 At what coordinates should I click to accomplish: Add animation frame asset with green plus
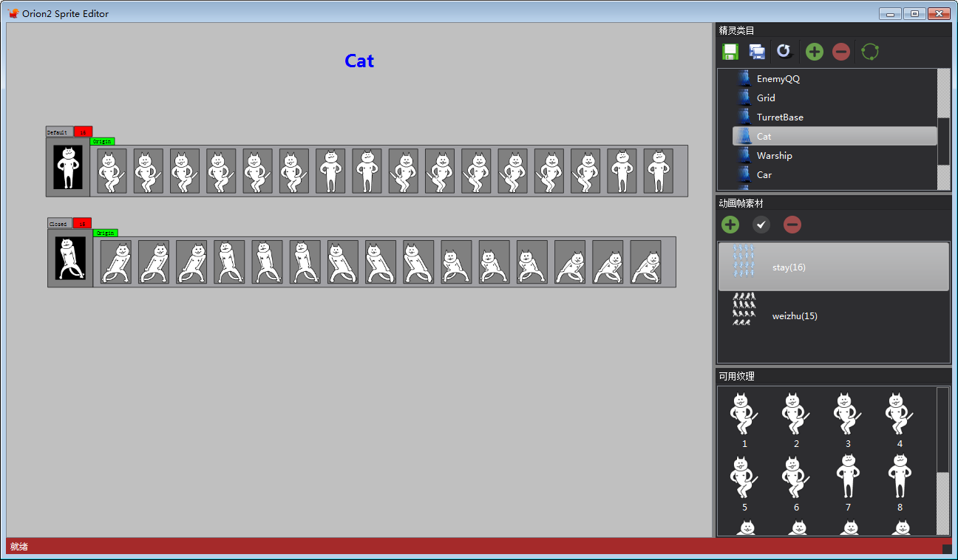pyautogui.click(x=730, y=225)
